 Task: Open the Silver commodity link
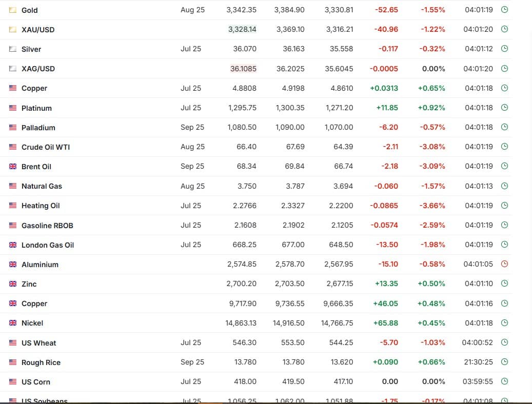pyautogui.click(x=31, y=49)
